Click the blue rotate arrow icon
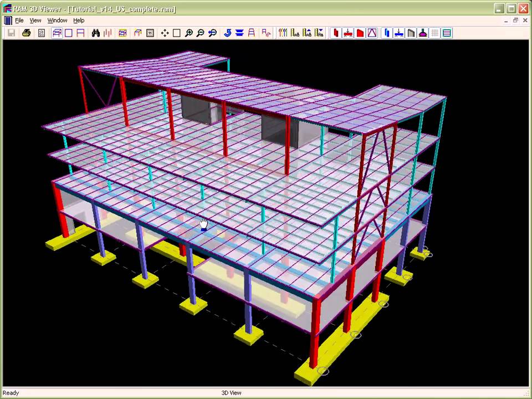Viewport: 532px width, 399px height. point(227,33)
